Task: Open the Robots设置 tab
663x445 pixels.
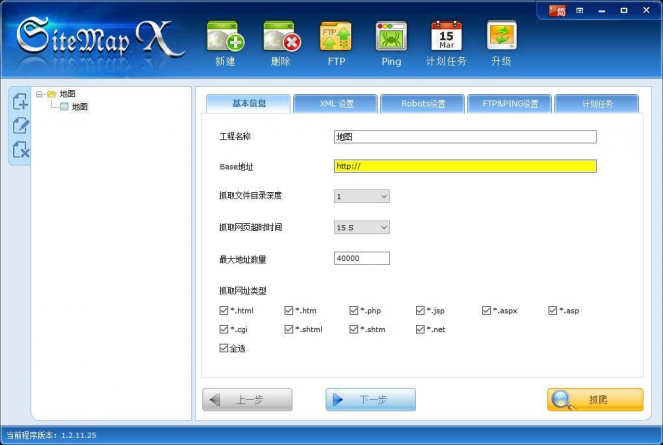Action: coord(423,104)
